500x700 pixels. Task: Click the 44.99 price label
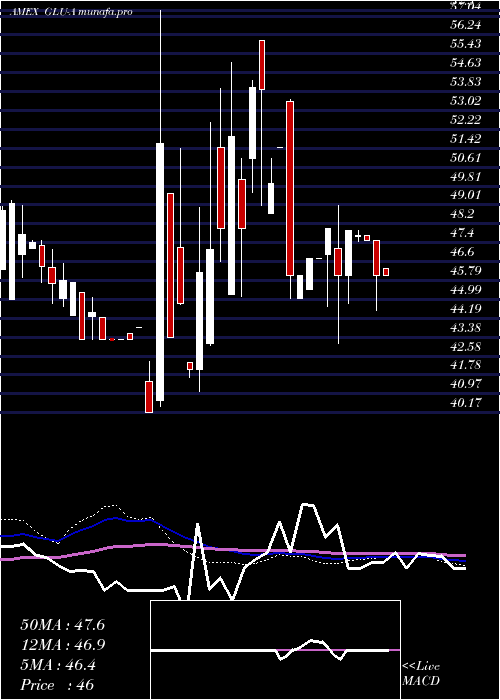(465, 290)
